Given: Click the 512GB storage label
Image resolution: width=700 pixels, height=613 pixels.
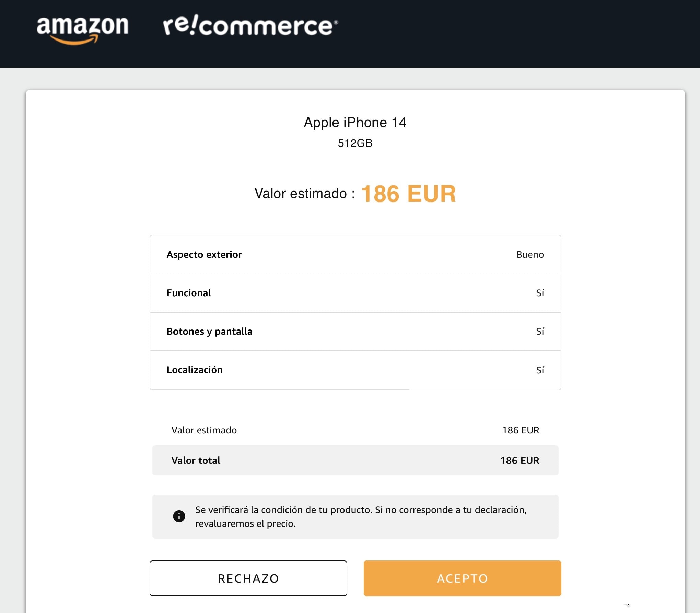Looking at the screenshot, I should tap(355, 143).
